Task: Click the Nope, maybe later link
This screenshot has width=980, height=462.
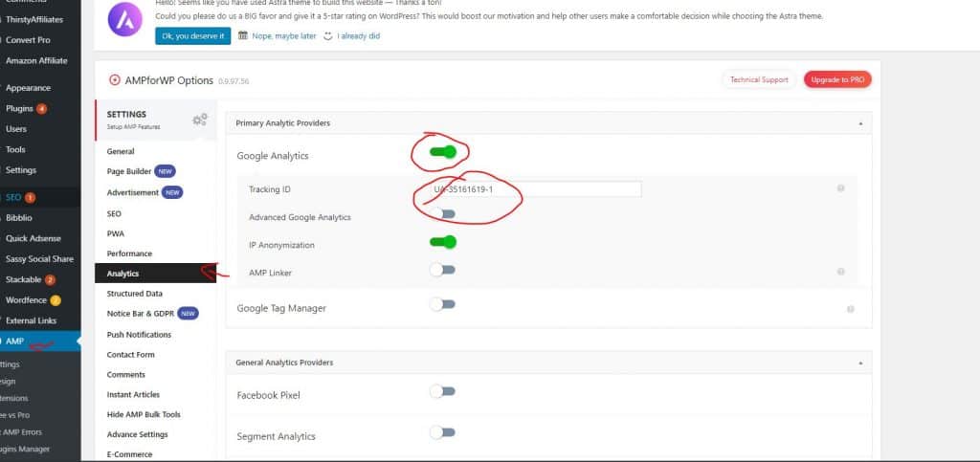Action: pos(284,36)
